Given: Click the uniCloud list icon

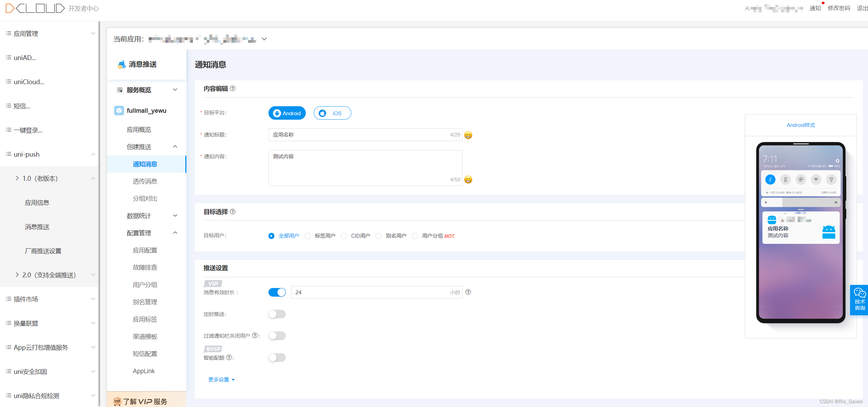Looking at the screenshot, I should click(9, 82).
